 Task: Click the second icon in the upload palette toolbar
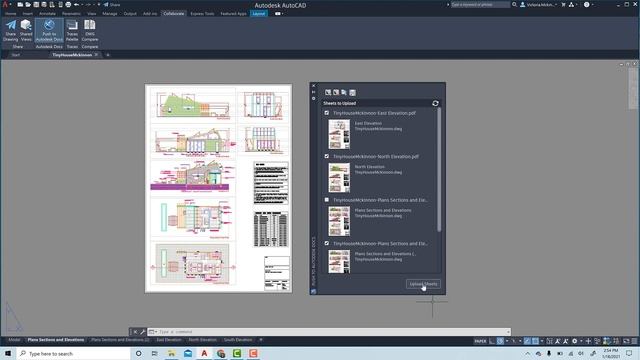[x=336, y=93]
